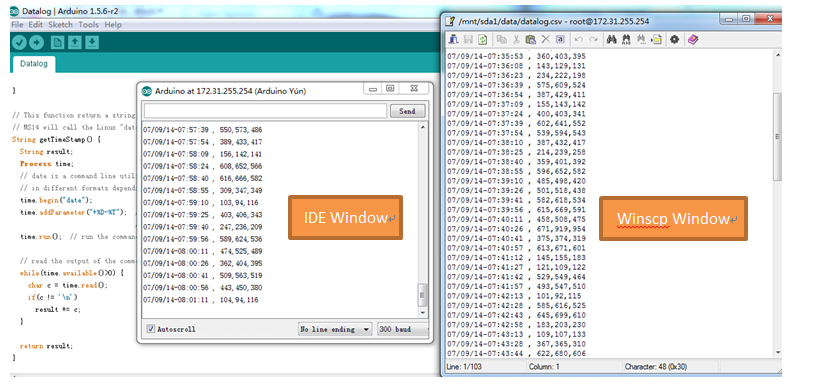This screenshot has height=387, width=813.
Task: Click the Select All icon in the datalog.csv editor
Action: [x=560, y=39]
